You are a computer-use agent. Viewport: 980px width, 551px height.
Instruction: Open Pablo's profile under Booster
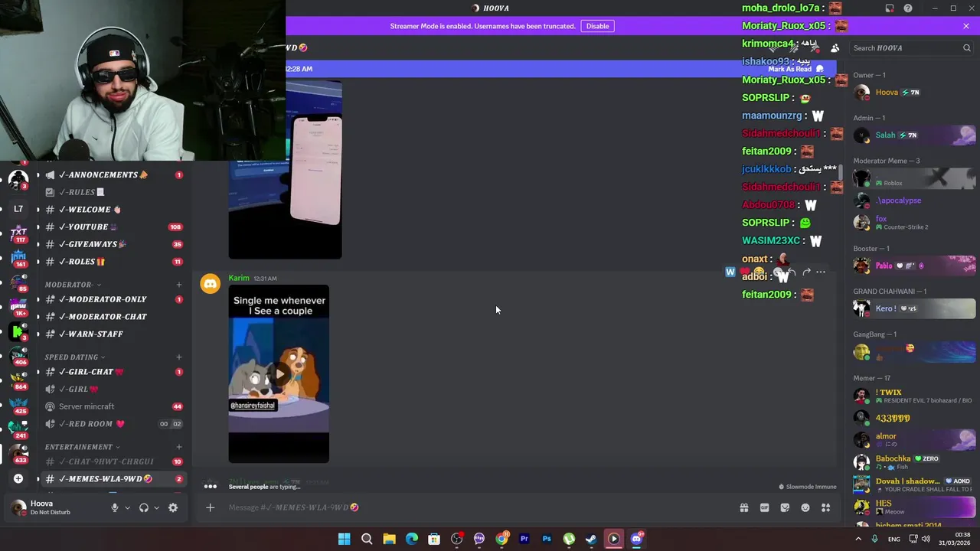click(x=914, y=266)
